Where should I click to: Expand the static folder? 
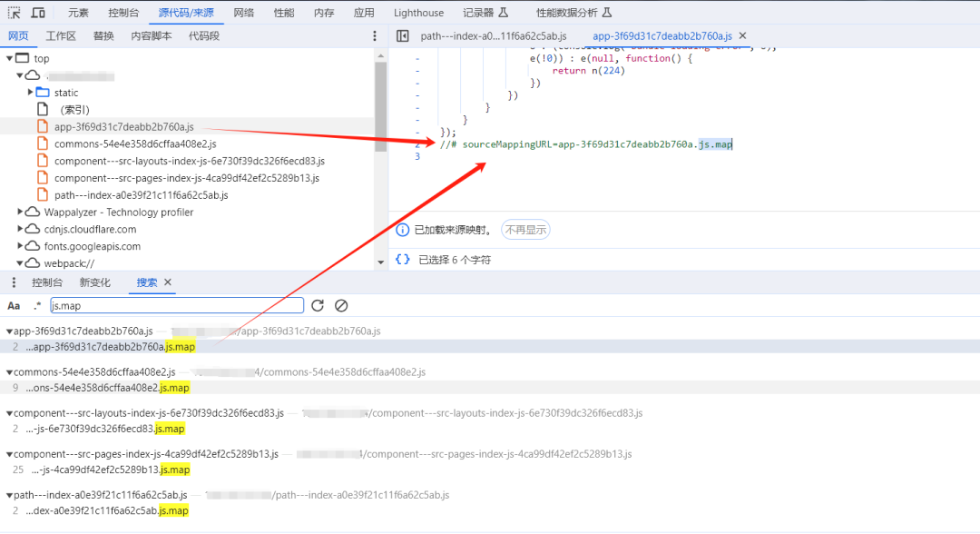tap(30, 92)
